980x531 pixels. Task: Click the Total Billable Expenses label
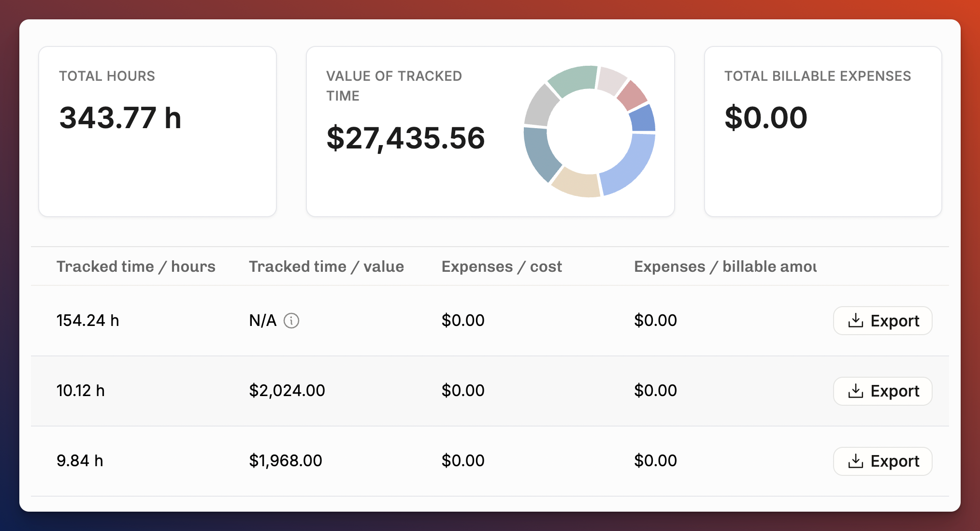[818, 76]
